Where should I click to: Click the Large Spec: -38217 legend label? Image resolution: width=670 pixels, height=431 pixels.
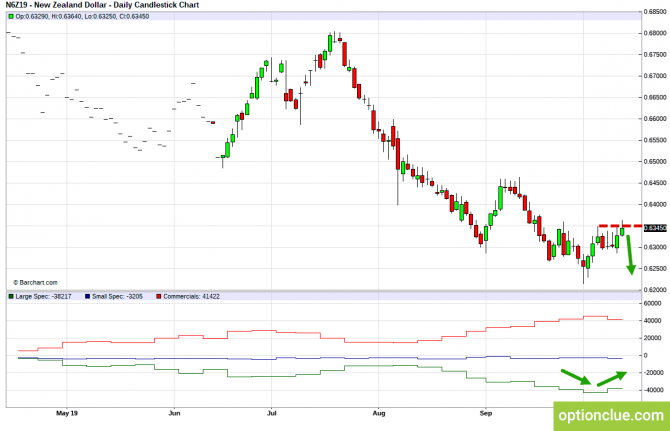pyautogui.click(x=42, y=297)
